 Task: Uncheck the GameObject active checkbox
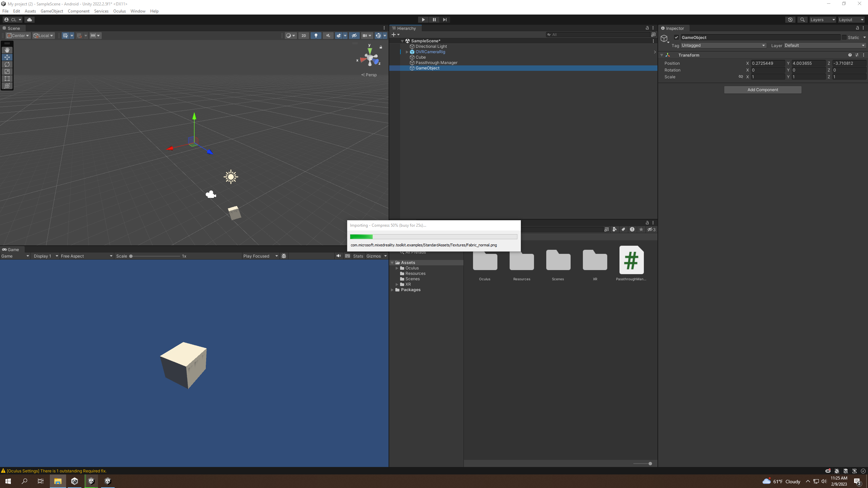(676, 38)
